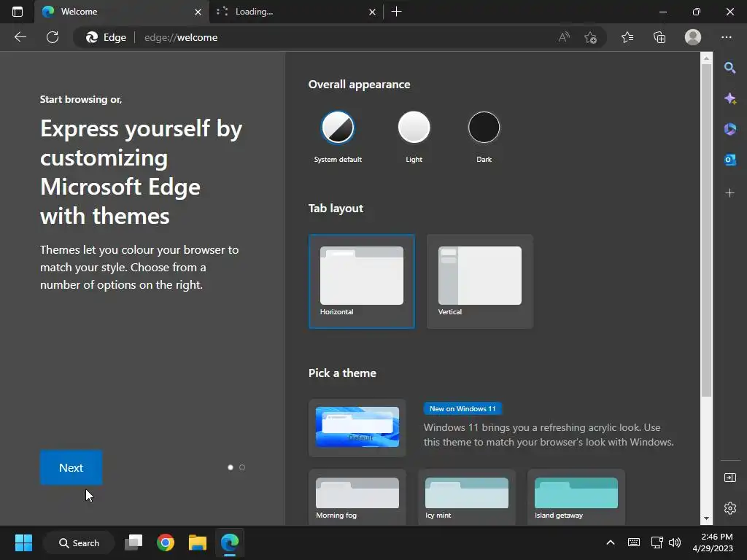This screenshot has height=560, width=747.
Task: Click the Edge site info badge
Action: pos(107,37)
